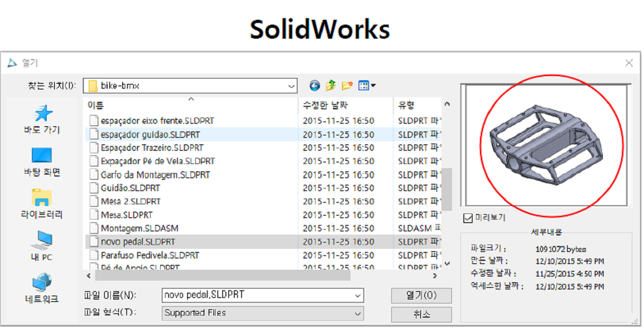Go up one folder level icon

coord(331,85)
